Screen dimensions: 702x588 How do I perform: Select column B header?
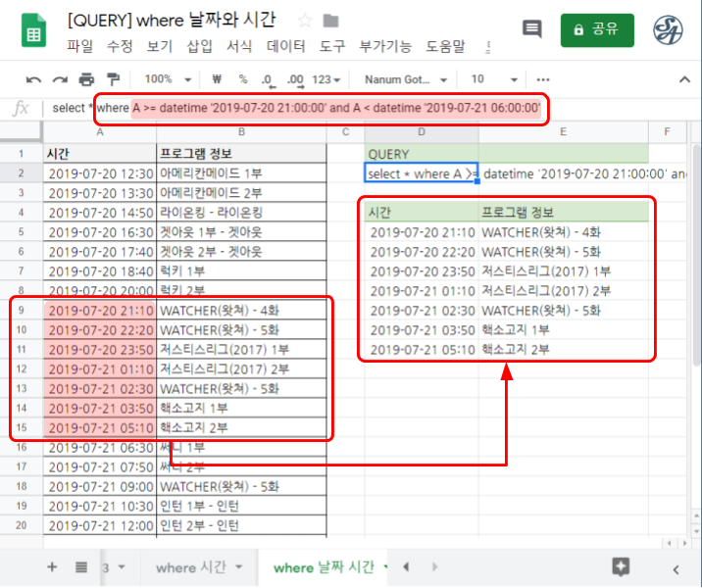pyautogui.click(x=241, y=131)
